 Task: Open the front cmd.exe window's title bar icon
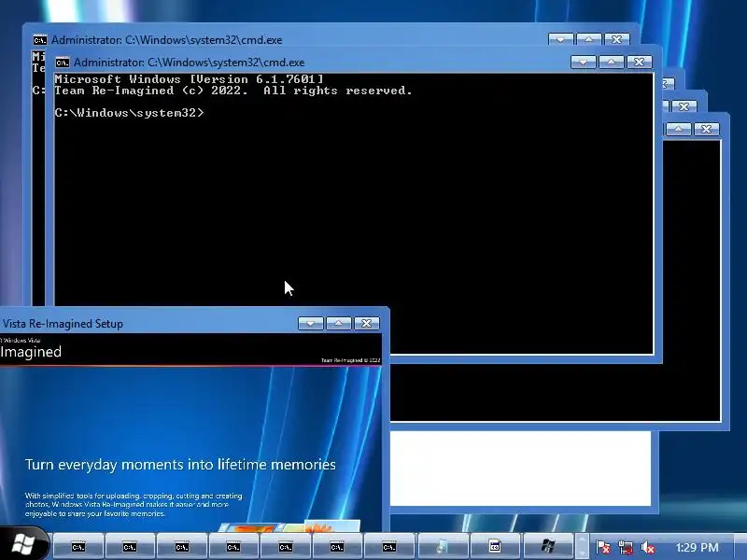pyautogui.click(x=62, y=63)
